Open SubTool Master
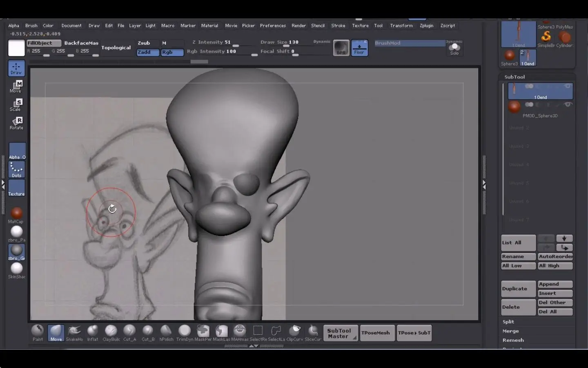The height and width of the screenshot is (368, 588). (341, 333)
